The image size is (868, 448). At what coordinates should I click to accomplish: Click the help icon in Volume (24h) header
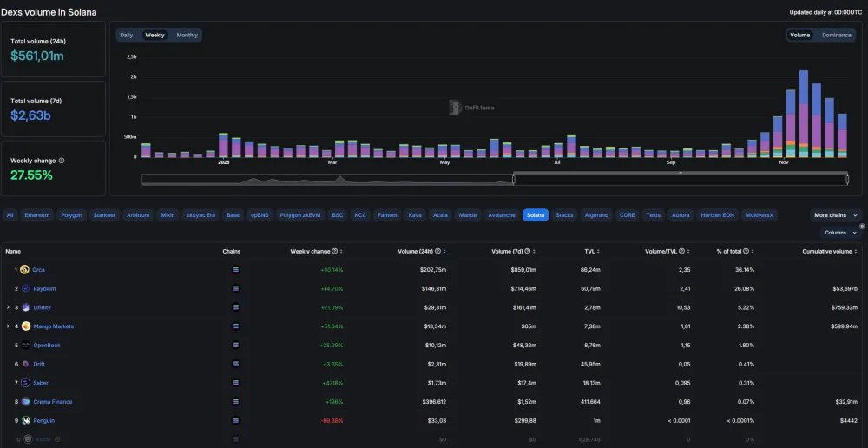pos(437,252)
